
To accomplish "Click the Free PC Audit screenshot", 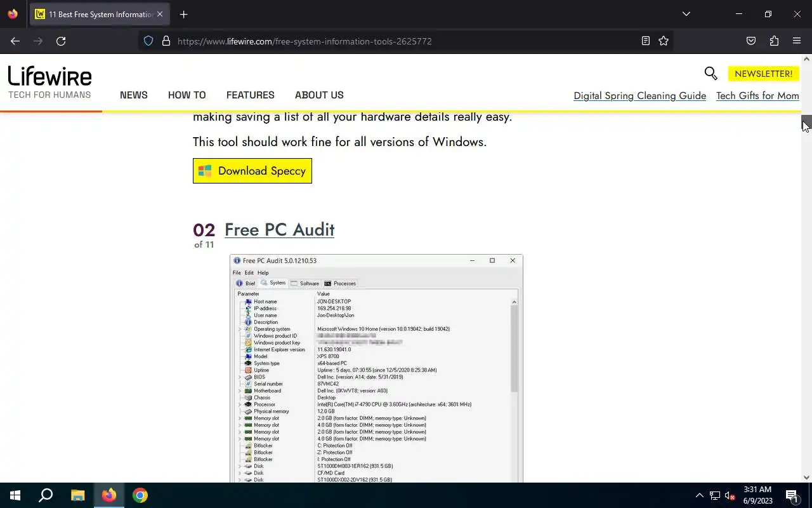I will click(376, 368).
